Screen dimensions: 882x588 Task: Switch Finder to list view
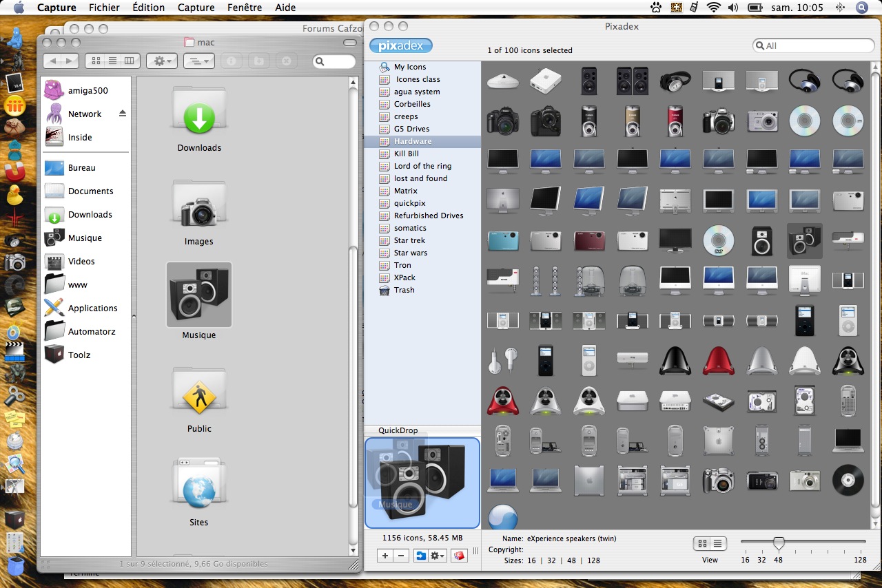click(x=113, y=61)
